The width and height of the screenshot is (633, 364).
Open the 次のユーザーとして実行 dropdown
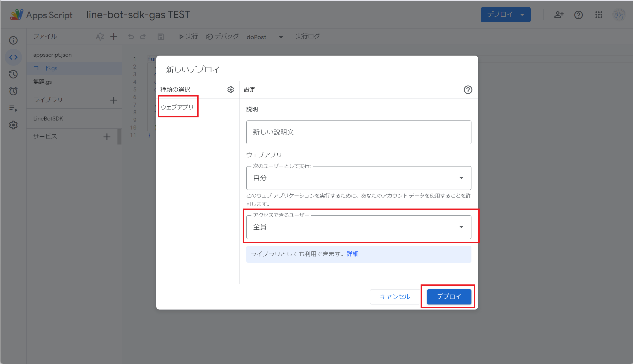click(x=462, y=178)
